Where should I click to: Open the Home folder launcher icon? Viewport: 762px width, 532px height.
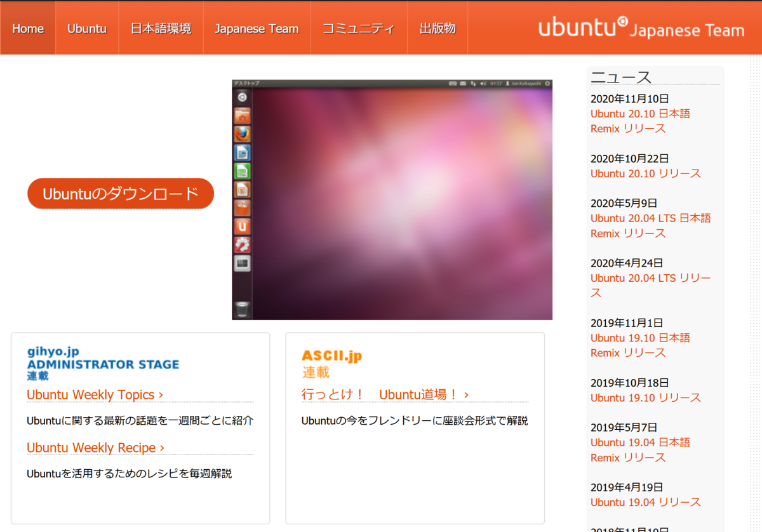pyautogui.click(x=242, y=116)
